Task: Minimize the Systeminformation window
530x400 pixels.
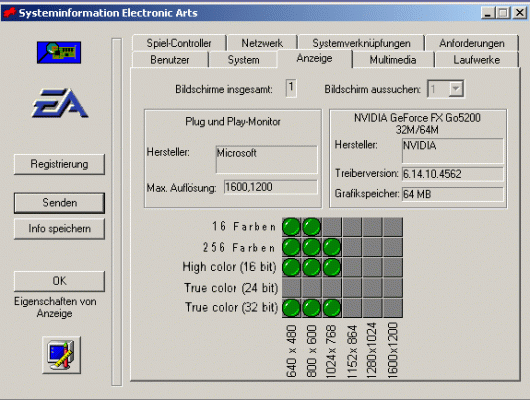Action: [x=487, y=13]
